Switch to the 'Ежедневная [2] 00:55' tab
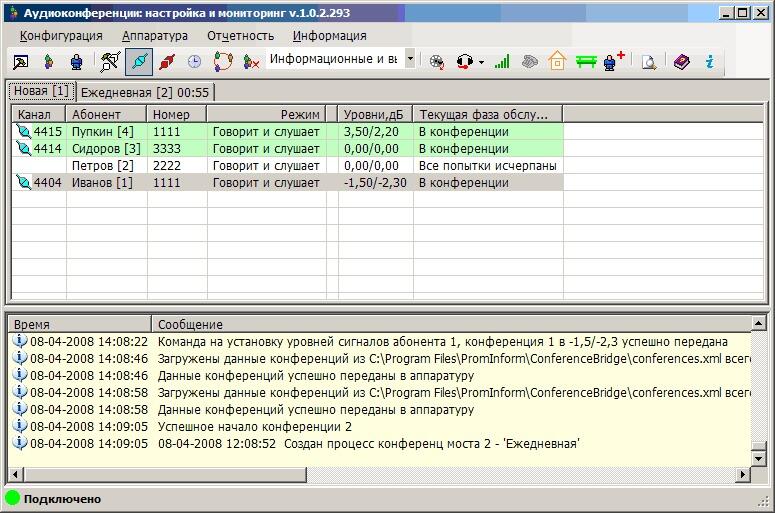Image resolution: width=775 pixels, height=513 pixels. [145, 92]
